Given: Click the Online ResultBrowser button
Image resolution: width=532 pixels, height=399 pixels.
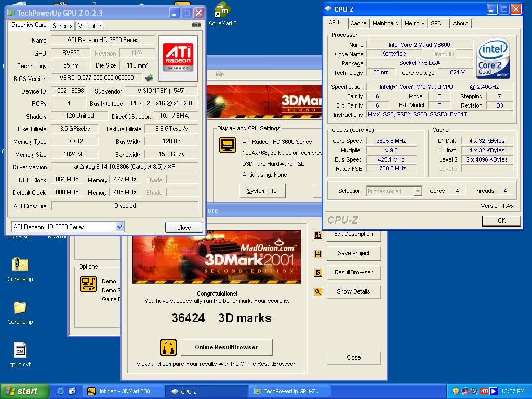Looking at the screenshot, I should (x=227, y=347).
